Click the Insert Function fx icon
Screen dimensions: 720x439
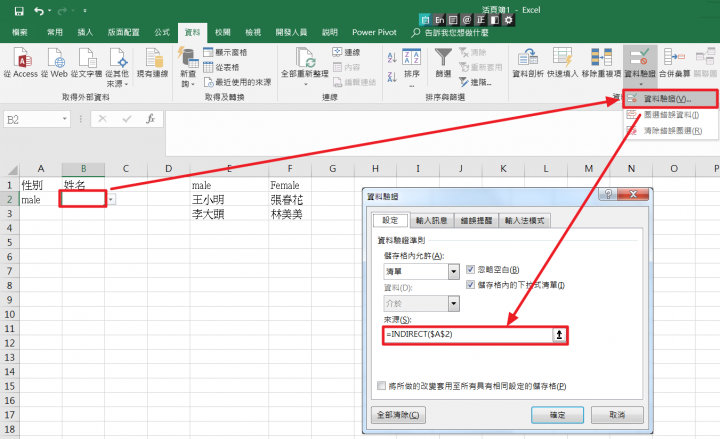click(150, 119)
